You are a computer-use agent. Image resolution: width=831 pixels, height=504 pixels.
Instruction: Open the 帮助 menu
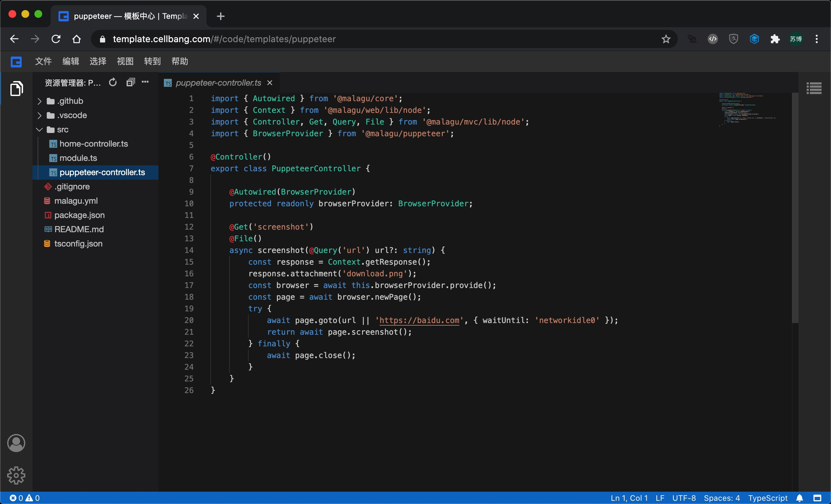coord(180,61)
